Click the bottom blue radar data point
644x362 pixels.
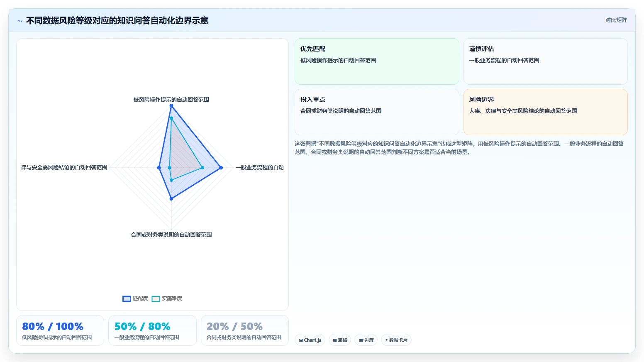click(171, 199)
